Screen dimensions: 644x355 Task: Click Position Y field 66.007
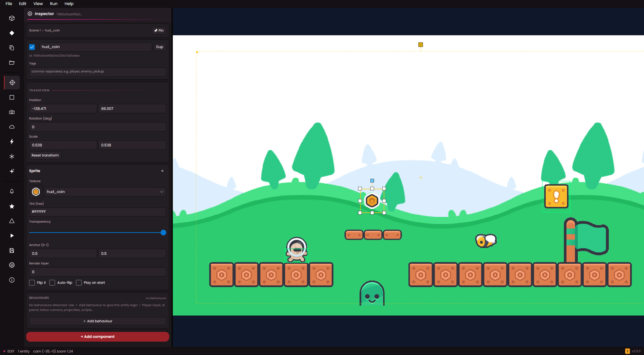(132, 109)
